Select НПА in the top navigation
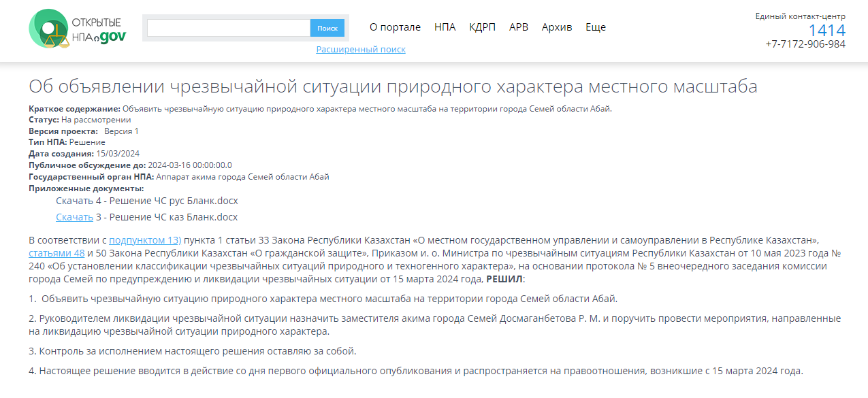 (445, 27)
